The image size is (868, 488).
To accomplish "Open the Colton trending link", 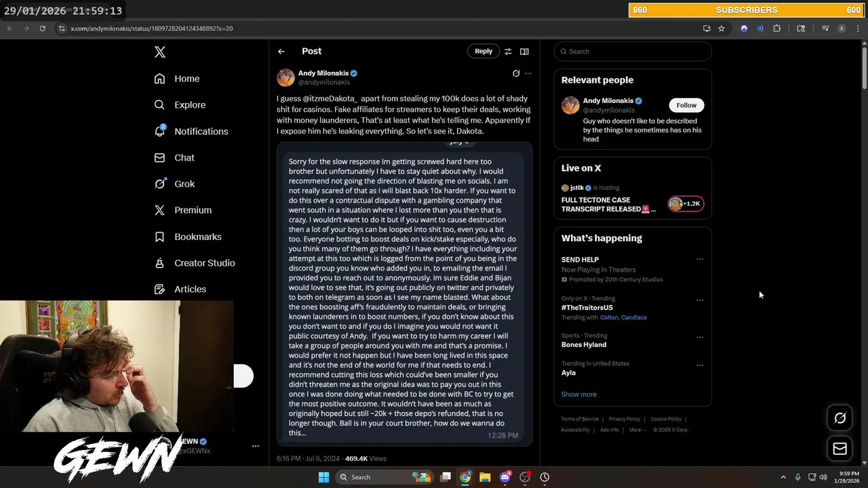I will click(608, 317).
